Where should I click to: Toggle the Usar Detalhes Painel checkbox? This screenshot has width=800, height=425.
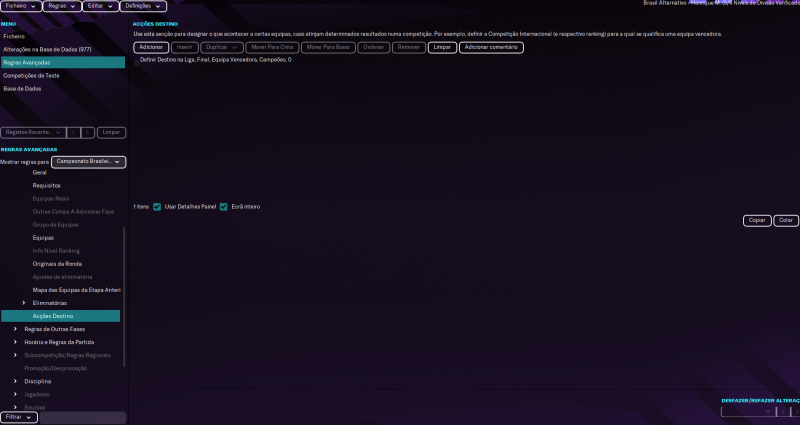(x=157, y=207)
